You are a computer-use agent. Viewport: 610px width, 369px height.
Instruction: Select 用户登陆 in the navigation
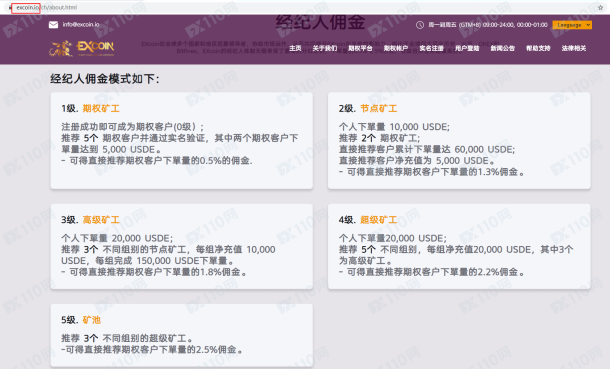click(467, 48)
